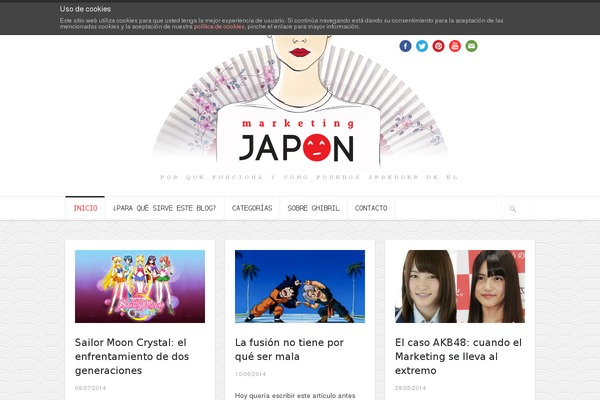Image resolution: width=600 pixels, height=400 pixels.
Task: Open the Twitter social icon
Action: 422,46
